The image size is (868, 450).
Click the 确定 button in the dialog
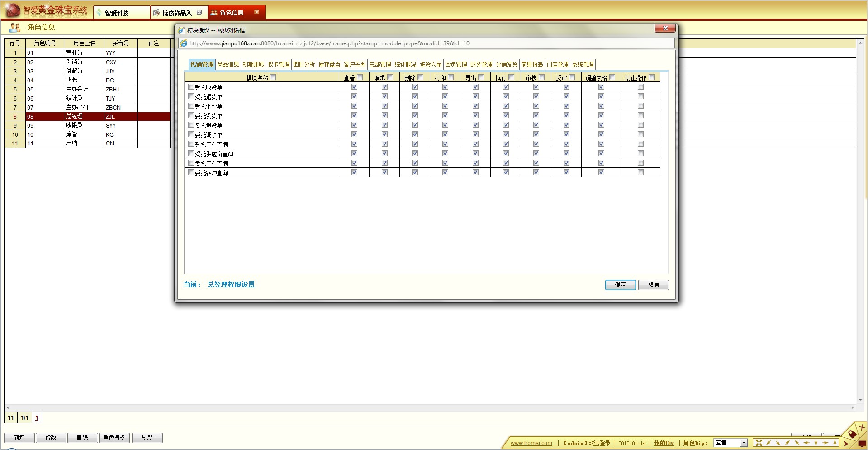(620, 285)
